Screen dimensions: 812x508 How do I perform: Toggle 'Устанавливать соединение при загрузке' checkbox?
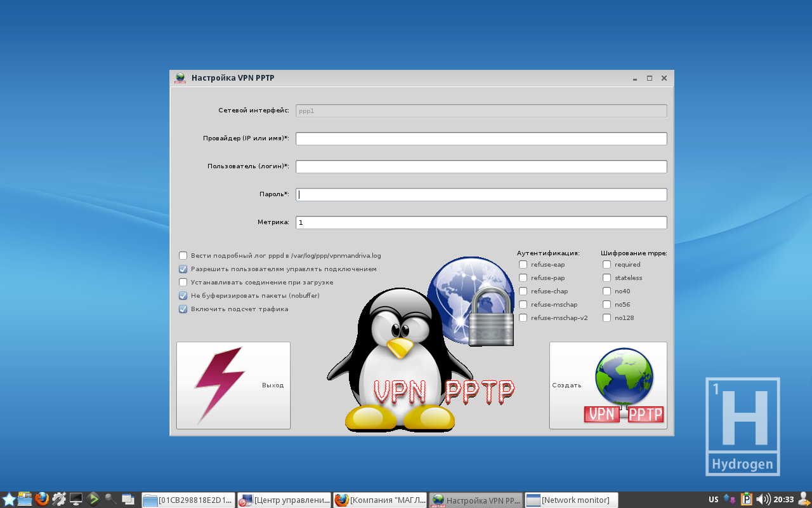click(x=183, y=283)
